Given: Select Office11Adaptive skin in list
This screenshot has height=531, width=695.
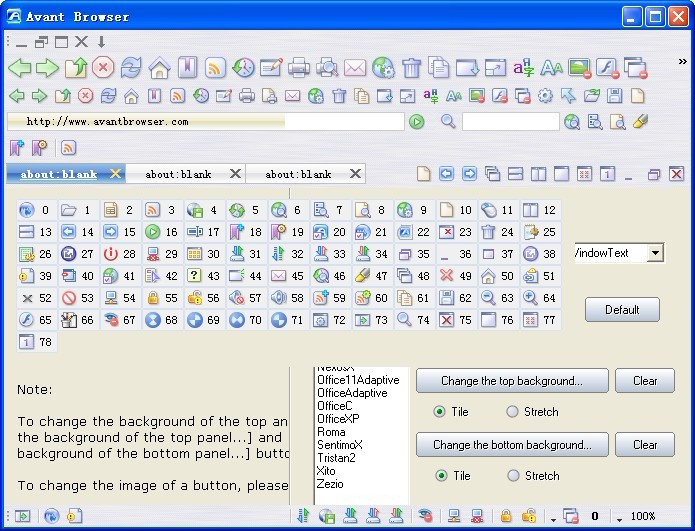Looking at the screenshot, I should click(358, 380).
